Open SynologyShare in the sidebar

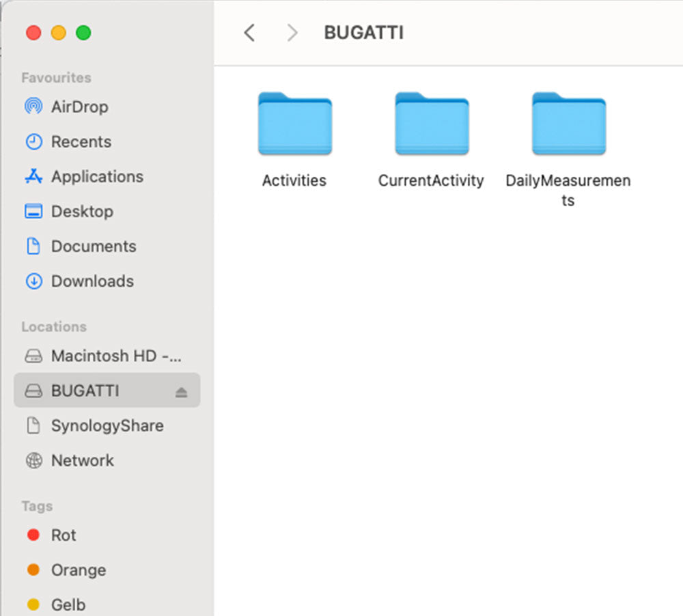pos(107,426)
